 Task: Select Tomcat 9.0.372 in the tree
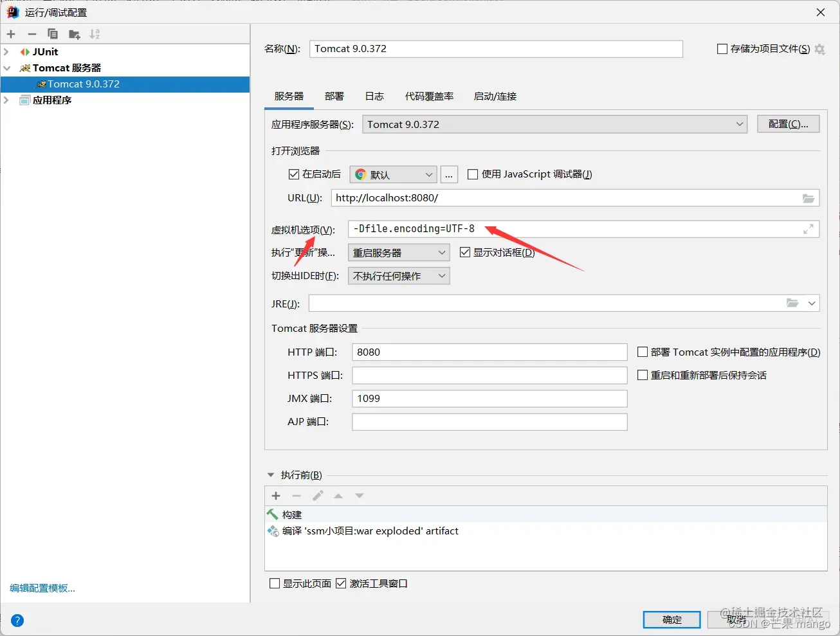[x=125, y=84]
